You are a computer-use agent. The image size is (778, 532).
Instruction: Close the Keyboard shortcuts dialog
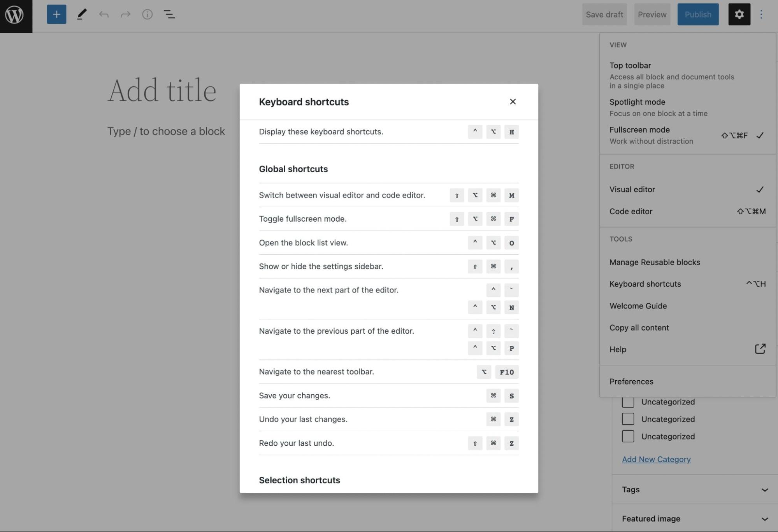coord(512,101)
